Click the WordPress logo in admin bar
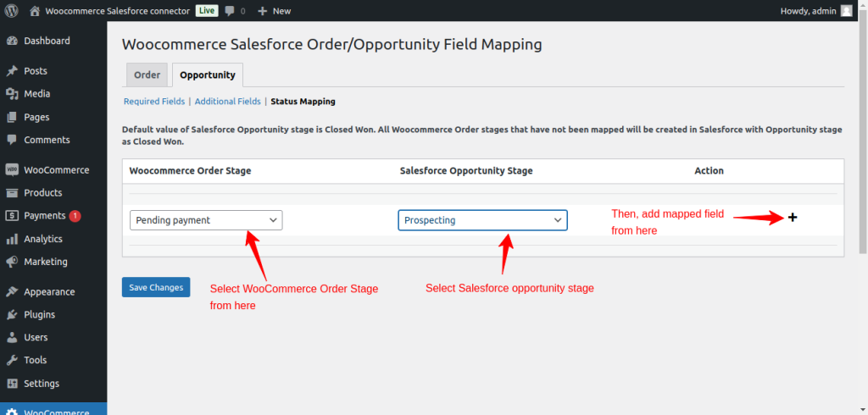Viewport: 868px width, 415px height. [x=11, y=11]
